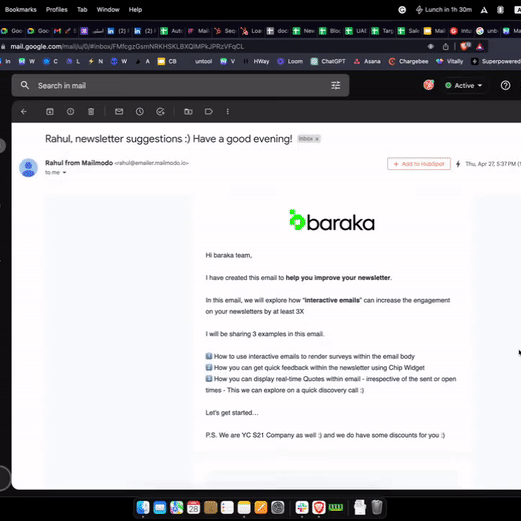The height and width of the screenshot is (521, 521).
Task: Go back to inbox with arrow icon
Action: 24,112
